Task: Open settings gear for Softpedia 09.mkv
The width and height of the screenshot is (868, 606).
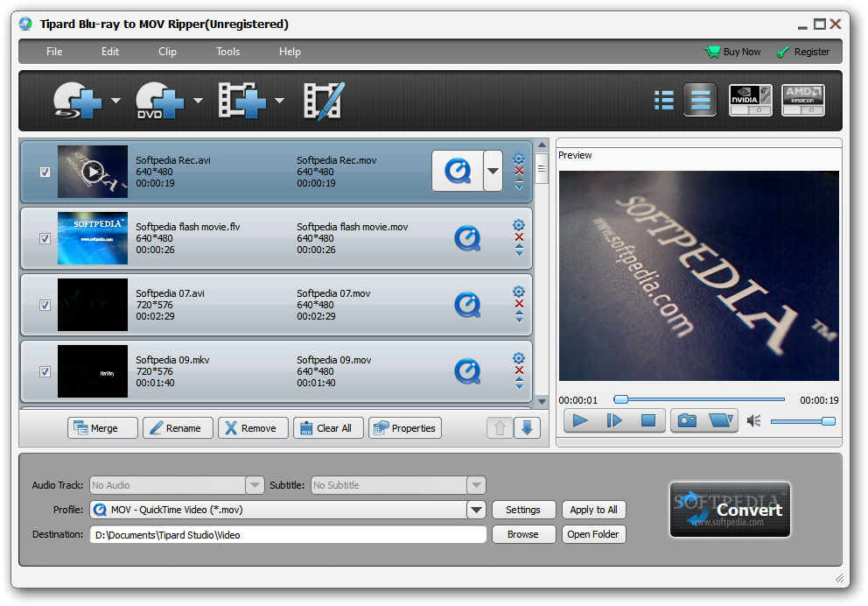Action: pyautogui.click(x=519, y=358)
